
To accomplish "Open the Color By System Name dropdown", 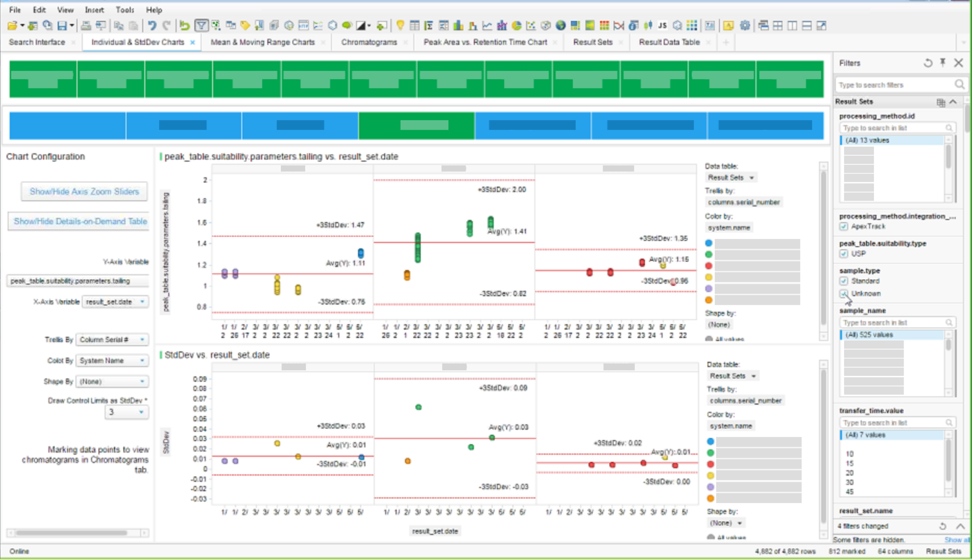I will (112, 361).
